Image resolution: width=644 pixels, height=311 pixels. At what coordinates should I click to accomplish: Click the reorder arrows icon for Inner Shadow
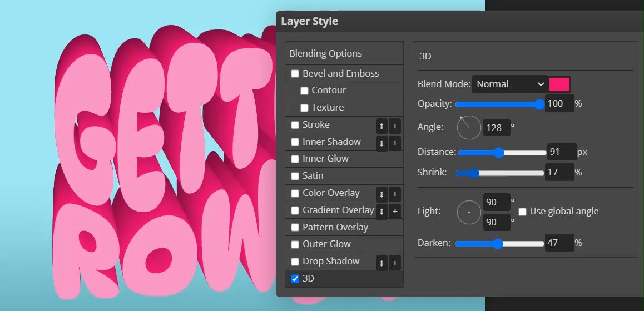(382, 143)
